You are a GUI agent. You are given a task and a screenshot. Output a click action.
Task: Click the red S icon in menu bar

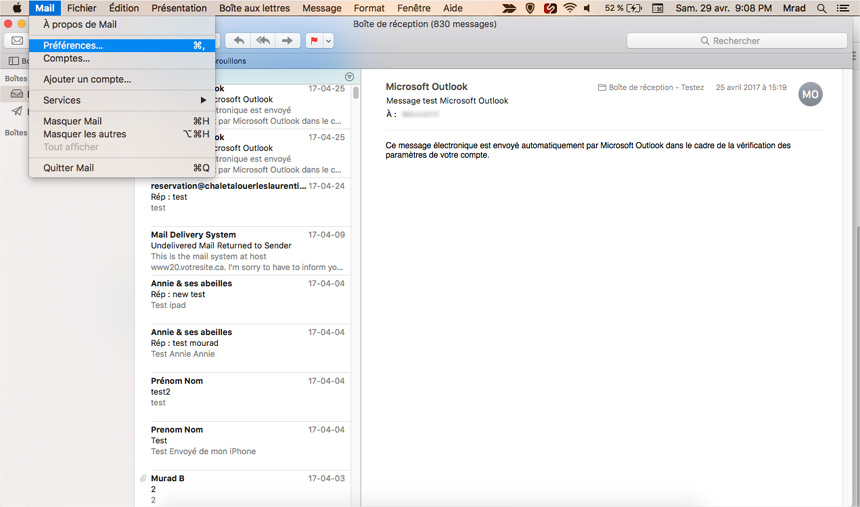tap(550, 8)
